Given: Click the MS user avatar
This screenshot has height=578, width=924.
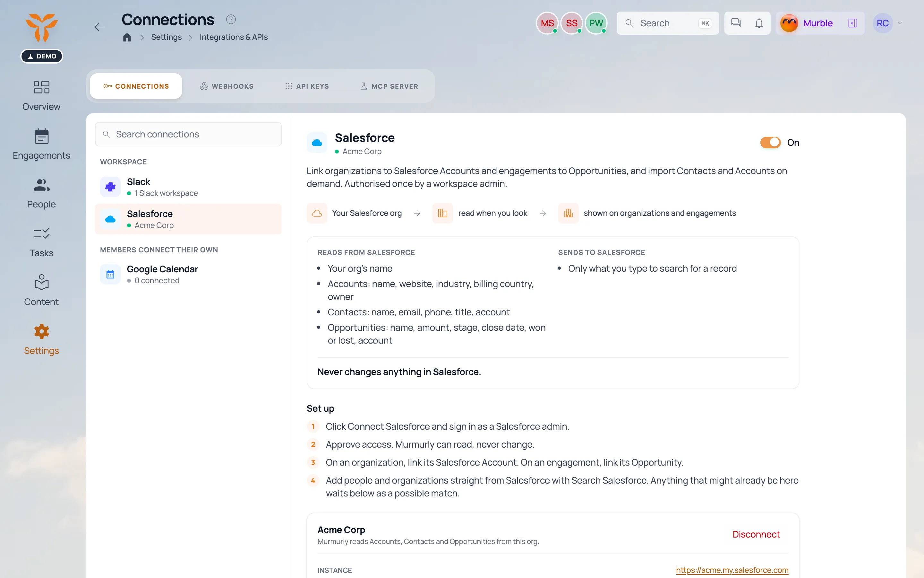Looking at the screenshot, I should click(547, 23).
